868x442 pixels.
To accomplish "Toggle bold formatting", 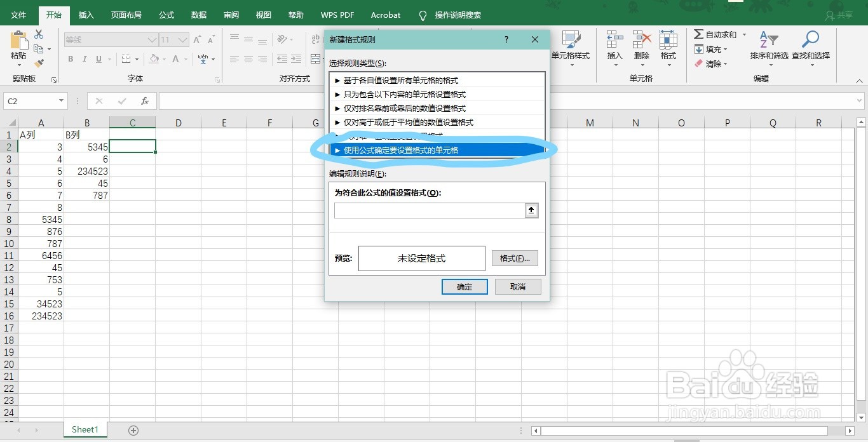I will pyautogui.click(x=71, y=59).
